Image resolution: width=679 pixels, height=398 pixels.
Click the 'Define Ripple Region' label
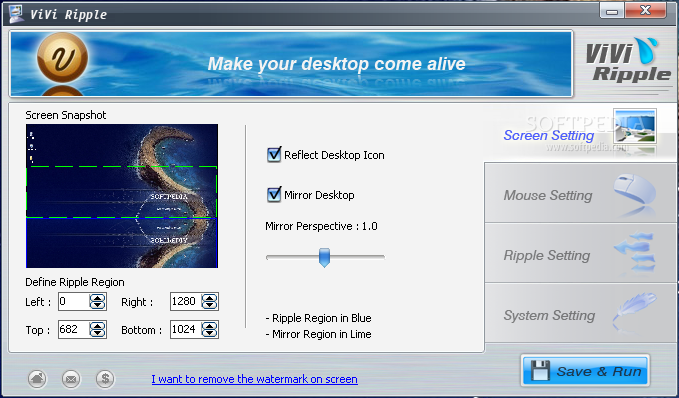(75, 282)
